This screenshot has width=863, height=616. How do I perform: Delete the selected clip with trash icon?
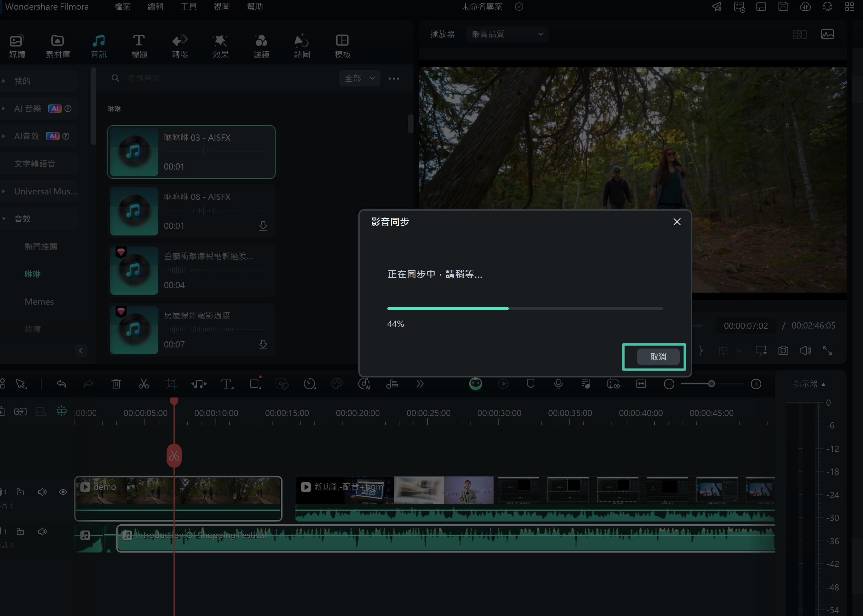click(x=116, y=384)
